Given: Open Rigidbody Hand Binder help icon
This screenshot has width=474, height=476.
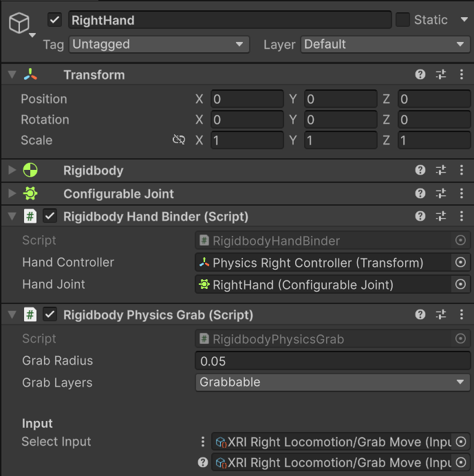Looking at the screenshot, I should click(x=420, y=216).
